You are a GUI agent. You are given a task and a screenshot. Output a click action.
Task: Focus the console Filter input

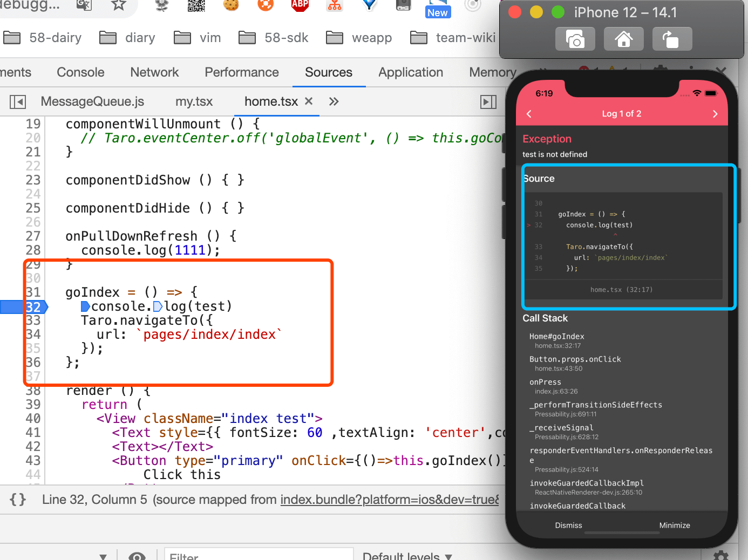pos(259,555)
